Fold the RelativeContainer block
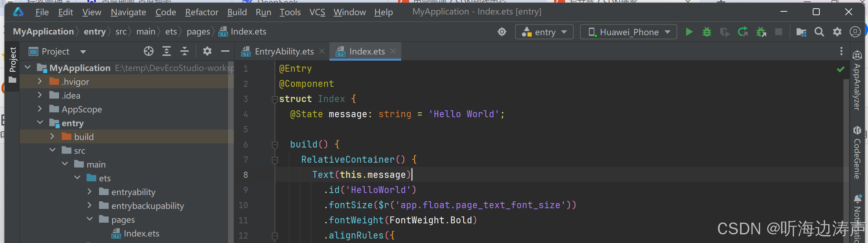Viewport: 868px width, 243px height. click(x=275, y=160)
